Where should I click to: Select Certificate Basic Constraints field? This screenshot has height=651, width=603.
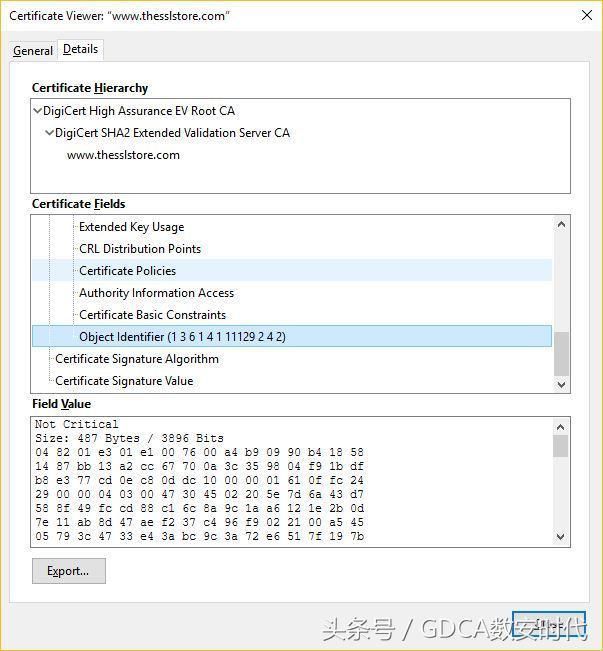pyautogui.click(x=152, y=315)
